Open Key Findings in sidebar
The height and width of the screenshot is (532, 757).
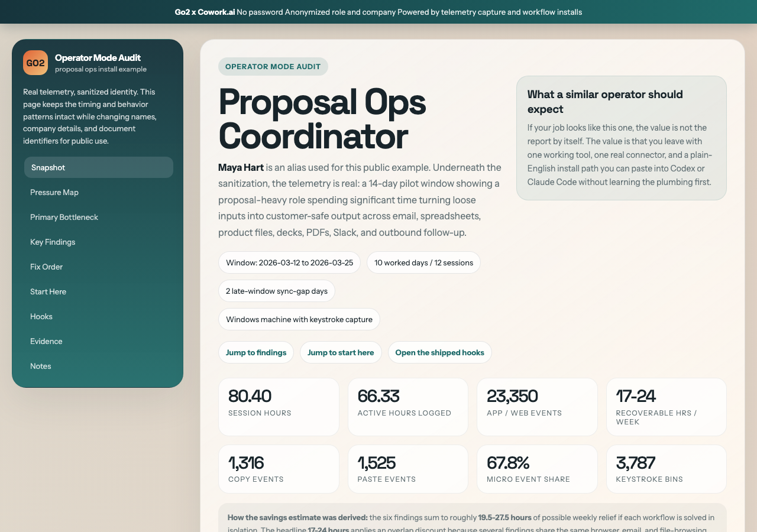click(99, 242)
